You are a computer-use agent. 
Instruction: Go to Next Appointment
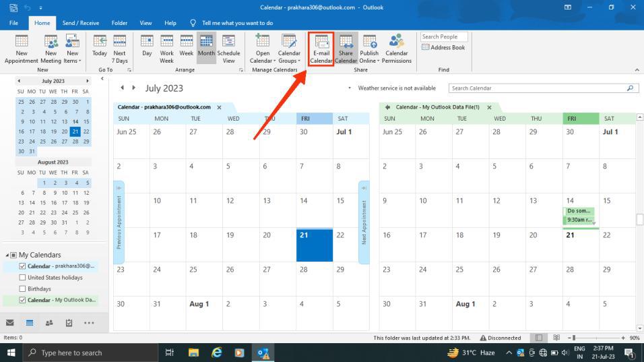click(x=364, y=222)
